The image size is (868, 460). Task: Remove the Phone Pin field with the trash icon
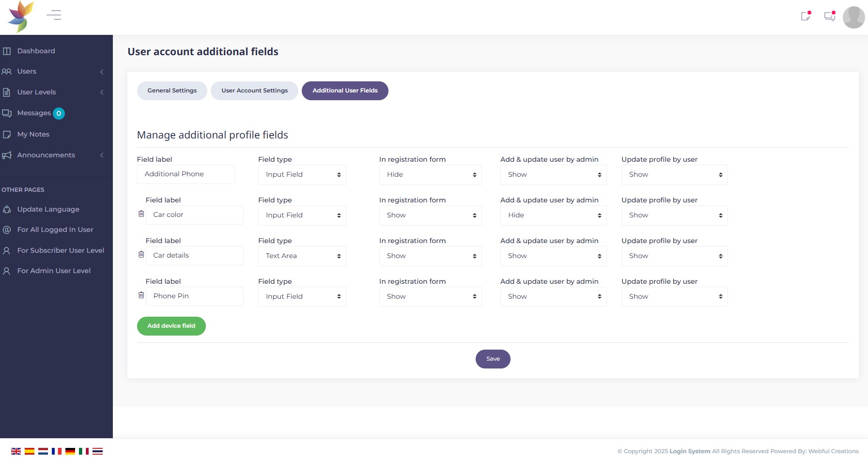click(x=141, y=295)
